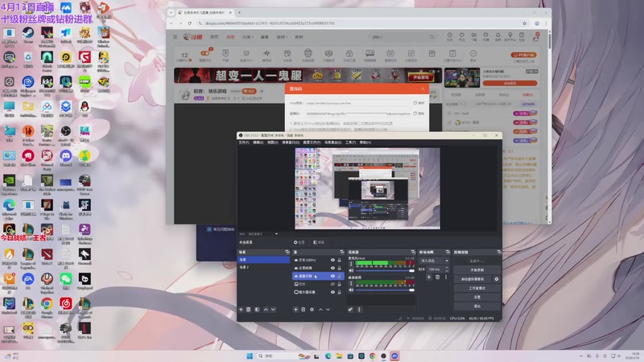Image resolution: width=644 pixels, height=362 pixels.
Task: Open the Steam desktop icon
Action: 28,33
